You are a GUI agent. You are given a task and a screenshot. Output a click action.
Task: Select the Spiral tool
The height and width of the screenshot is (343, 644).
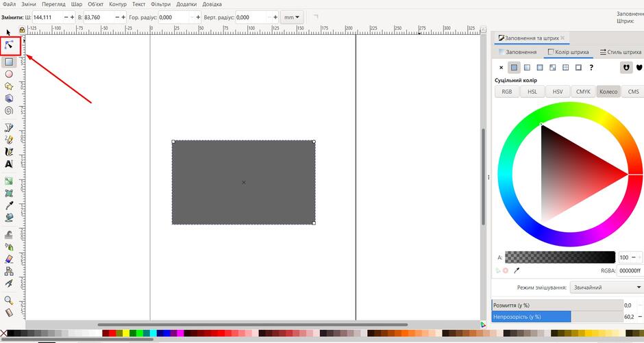(x=9, y=111)
